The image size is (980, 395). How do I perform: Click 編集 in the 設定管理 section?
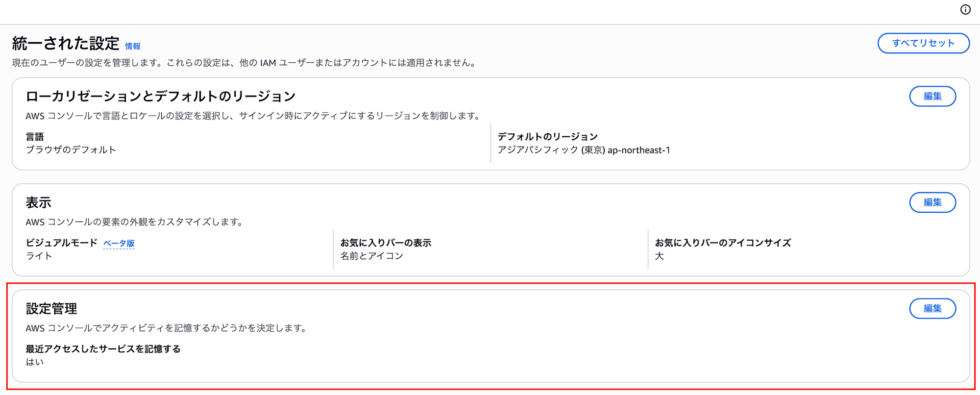pos(932,309)
